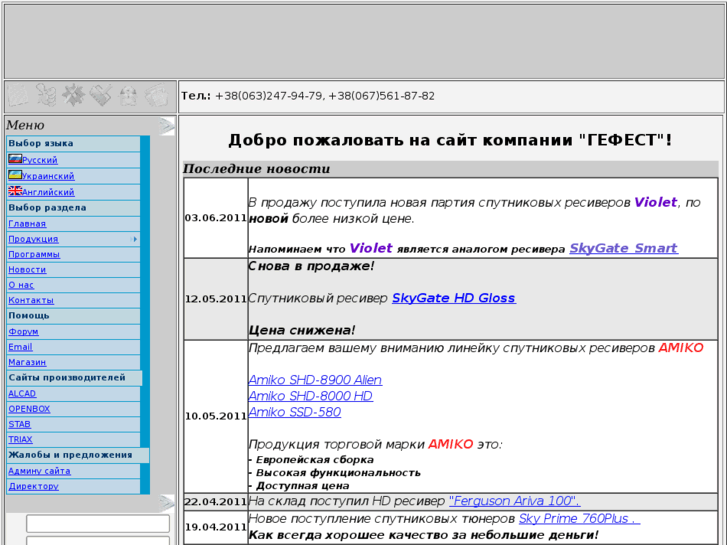The image size is (727, 545).
Task: Click the date 22.04.2011
Action: [216, 502]
